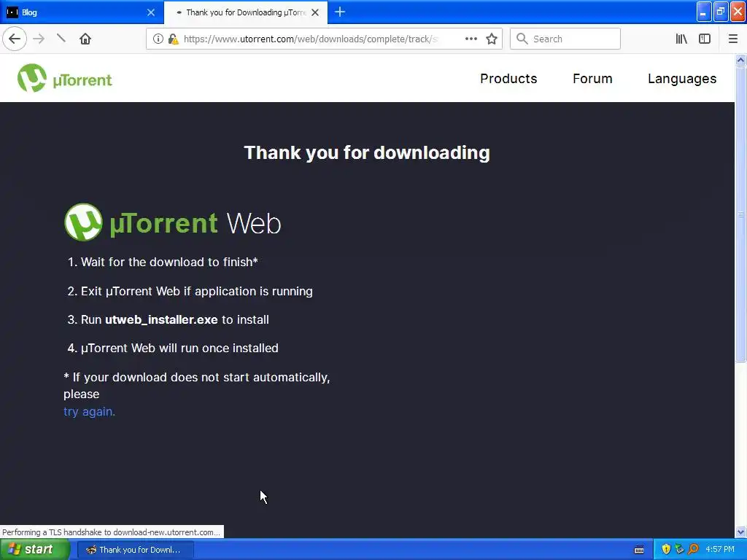
Task: Click the scrollbar down arrow
Action: pyautogui.click(x=740, y=532)
